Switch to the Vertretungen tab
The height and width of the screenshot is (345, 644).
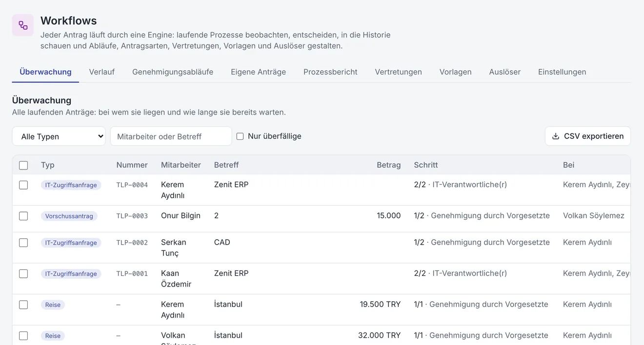[x=399, y=72]
